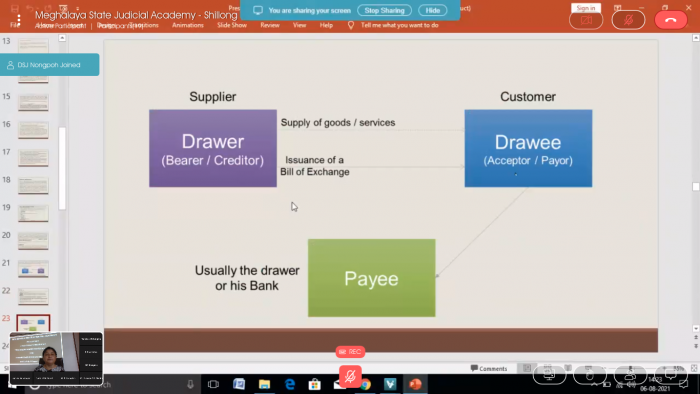Select slide 15 thumbnail
The image size is (700, 394).
click(33, 102)
